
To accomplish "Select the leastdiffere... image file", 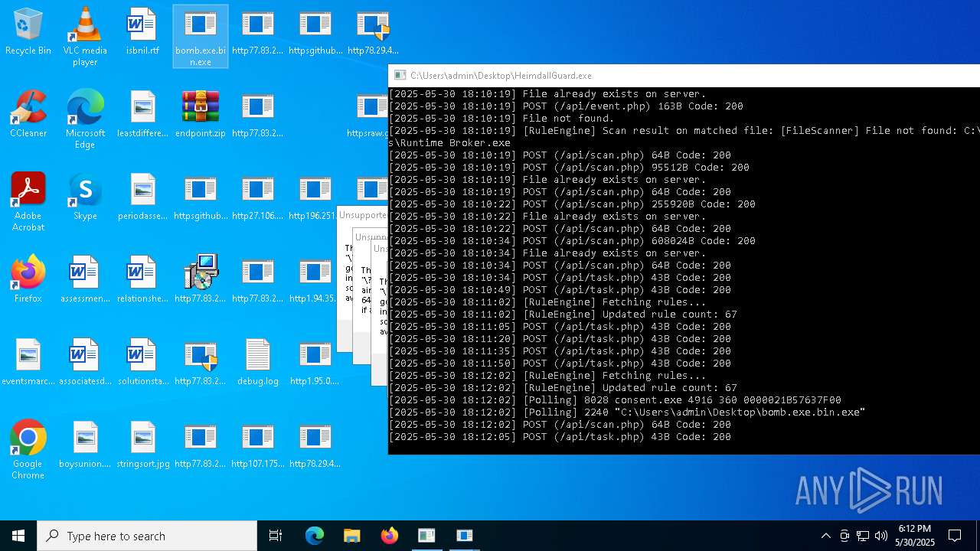I will (x=142, y=115).
